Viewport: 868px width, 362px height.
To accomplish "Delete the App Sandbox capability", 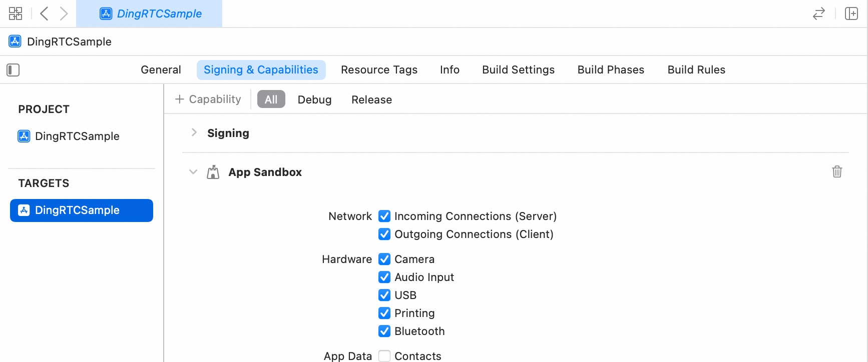I will 837,172.
